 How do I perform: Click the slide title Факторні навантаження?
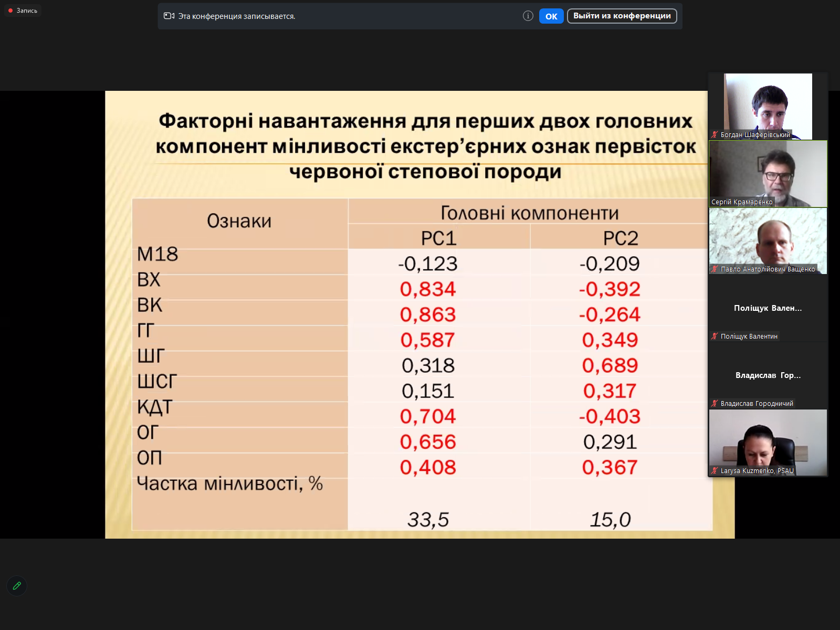click(426, 146)
